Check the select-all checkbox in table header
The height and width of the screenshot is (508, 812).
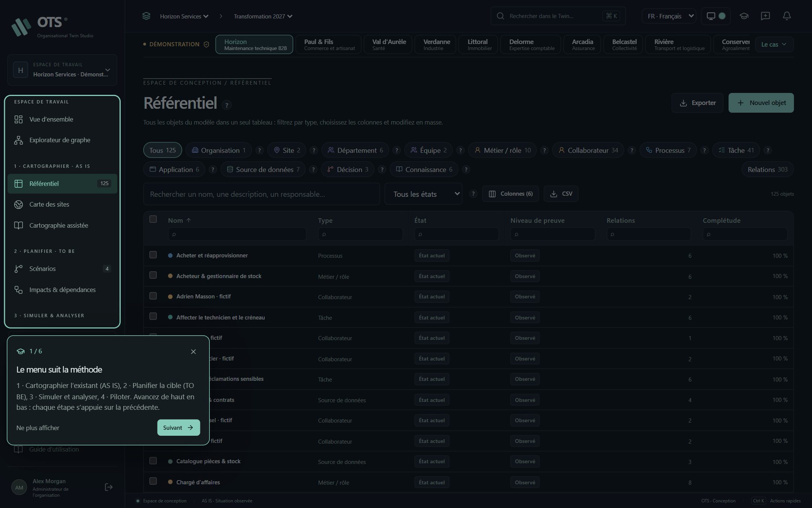[153, 219]
